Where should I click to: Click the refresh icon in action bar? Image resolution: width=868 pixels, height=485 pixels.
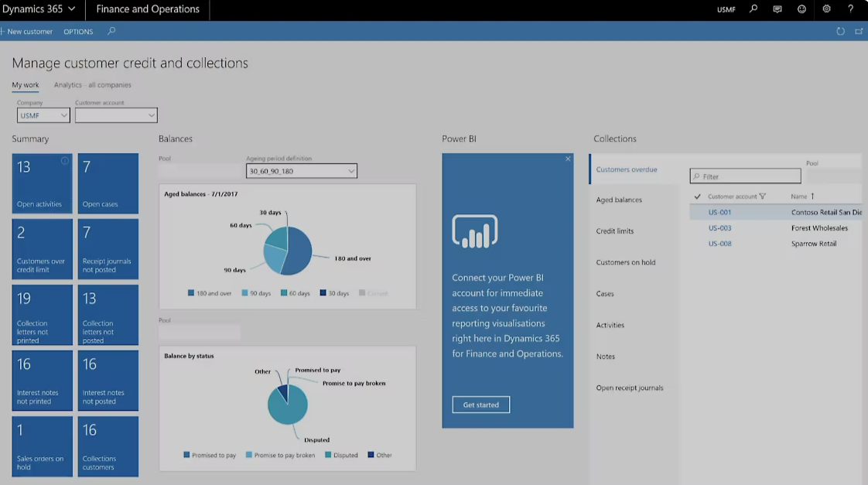click(840, 31)
